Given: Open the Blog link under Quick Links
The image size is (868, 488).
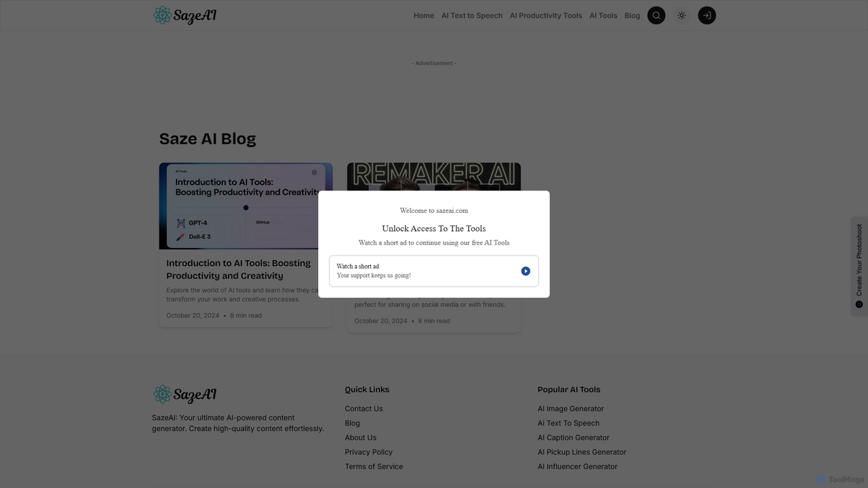Looking at the screenshot, I should tap(352, 423).
